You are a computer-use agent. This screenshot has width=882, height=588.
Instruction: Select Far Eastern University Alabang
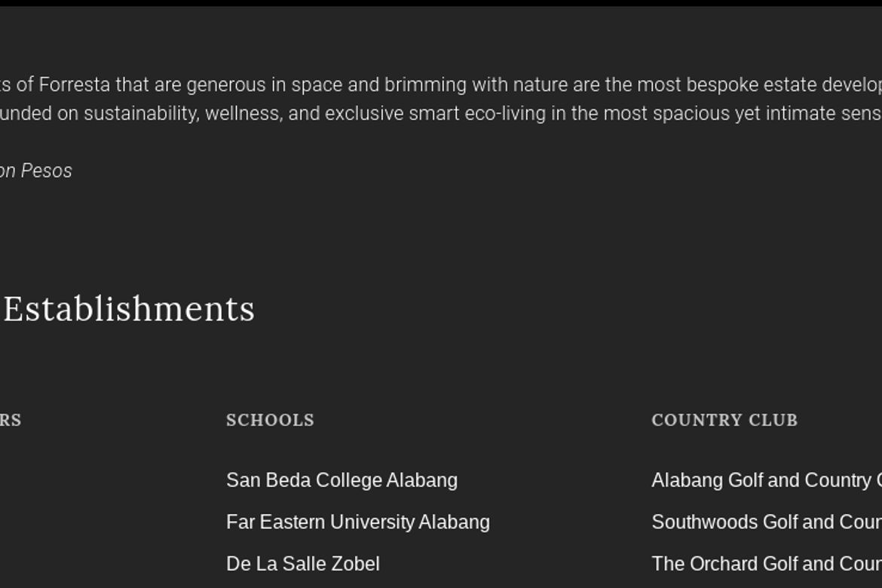(358, 522)
